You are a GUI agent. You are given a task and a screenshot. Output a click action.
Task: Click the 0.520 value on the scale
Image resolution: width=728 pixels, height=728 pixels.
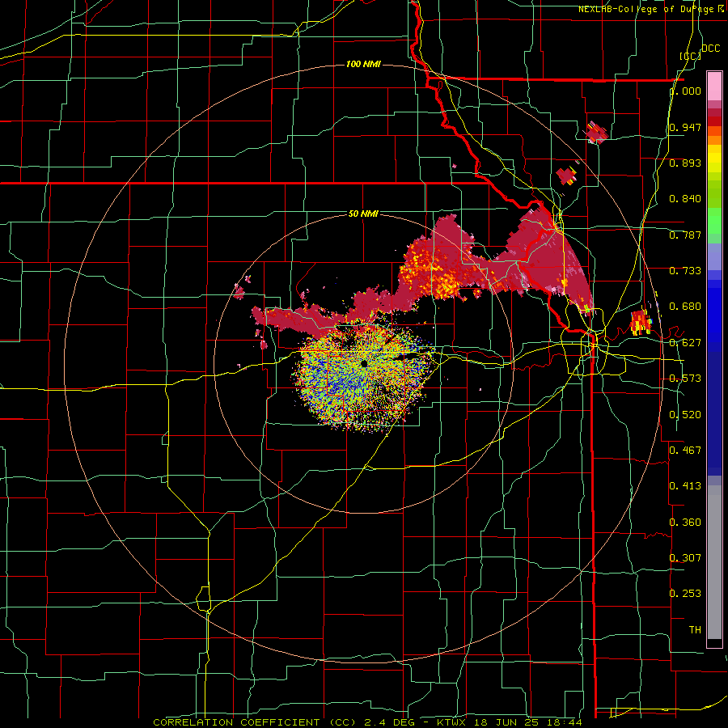[x=685, y=414]
